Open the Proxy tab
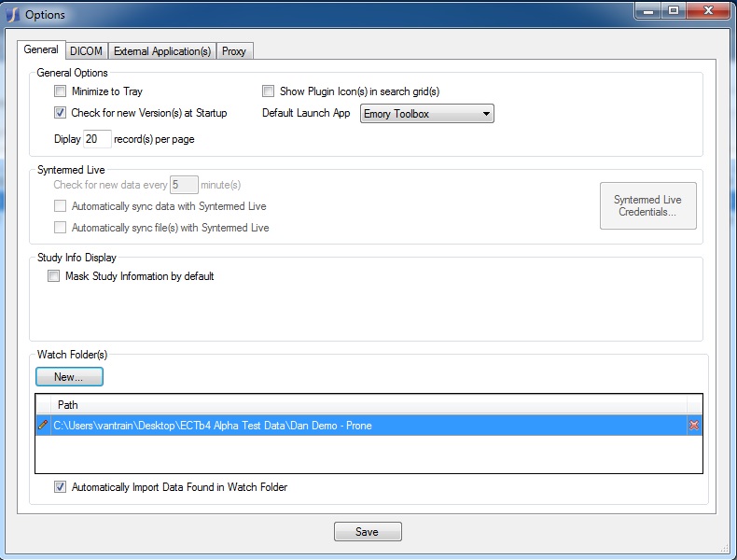This screenshot has height=560, width=737. click(x=234, y=50)
